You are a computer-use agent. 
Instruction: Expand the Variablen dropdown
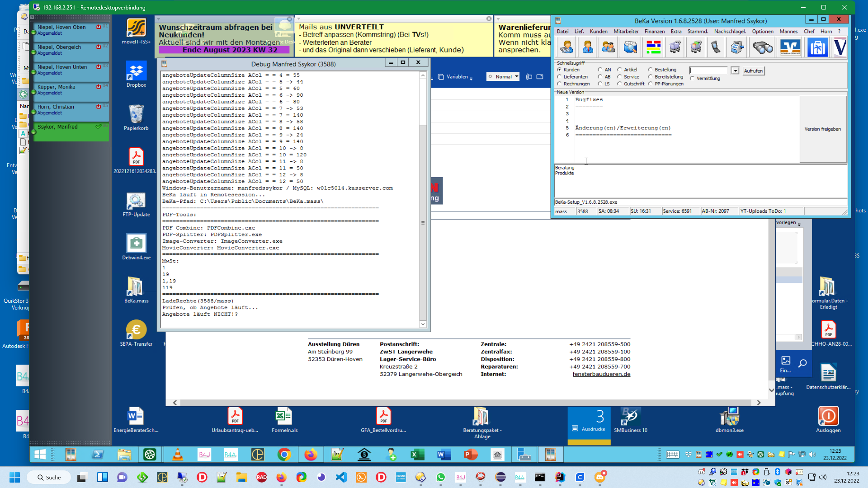(471, 78)
